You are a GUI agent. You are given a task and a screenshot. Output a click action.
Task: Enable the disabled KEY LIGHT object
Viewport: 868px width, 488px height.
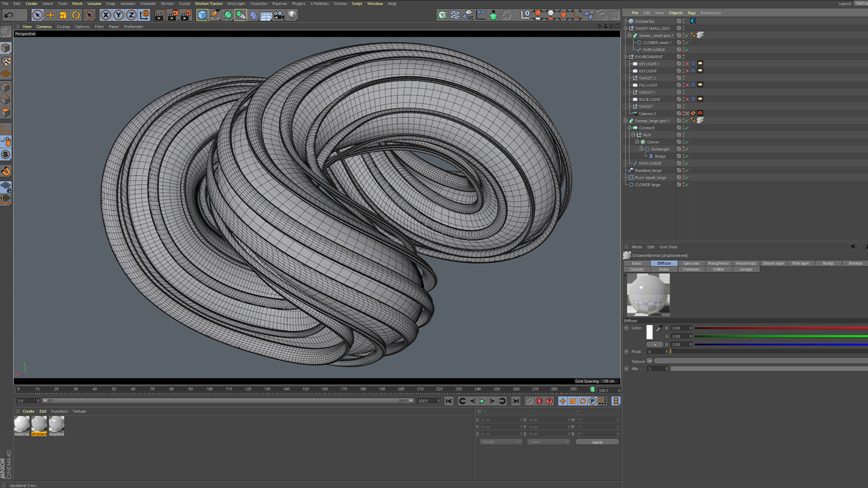(x=687, y=71)
